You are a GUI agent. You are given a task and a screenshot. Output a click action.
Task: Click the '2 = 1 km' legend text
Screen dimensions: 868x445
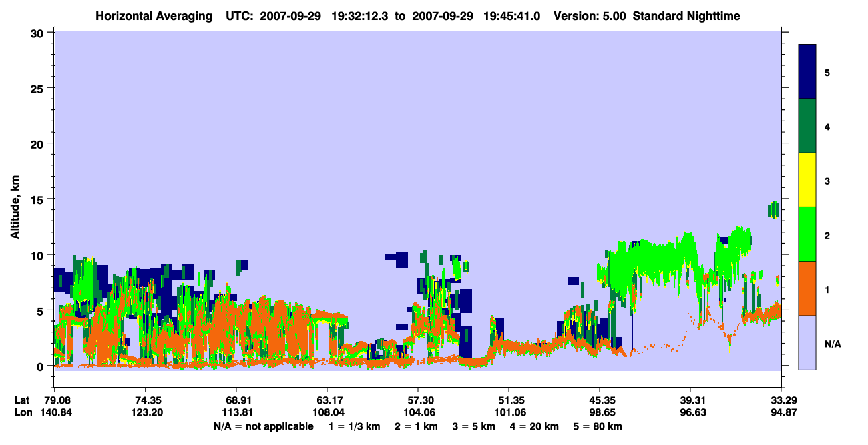pyautogui.click(x=416, y=426)
